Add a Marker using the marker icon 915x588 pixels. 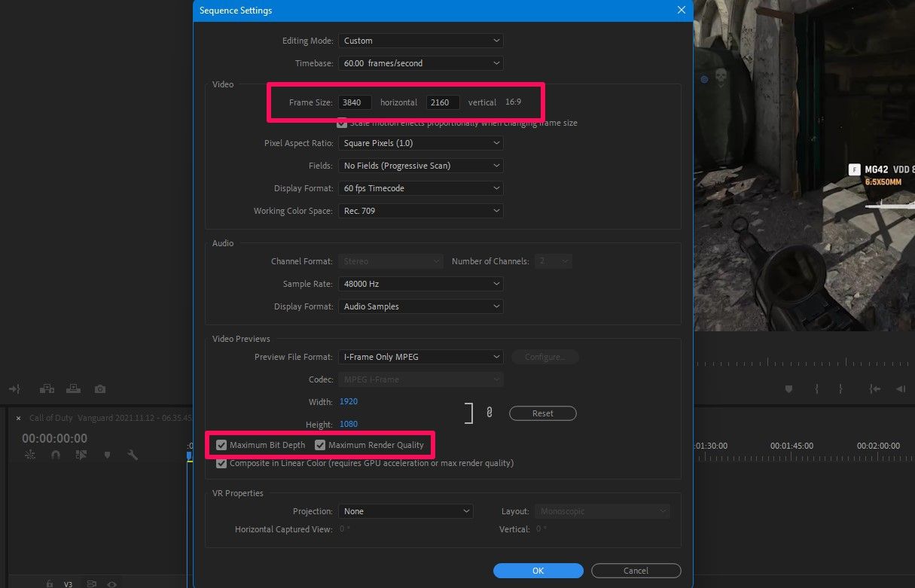[x=106, y=455]
